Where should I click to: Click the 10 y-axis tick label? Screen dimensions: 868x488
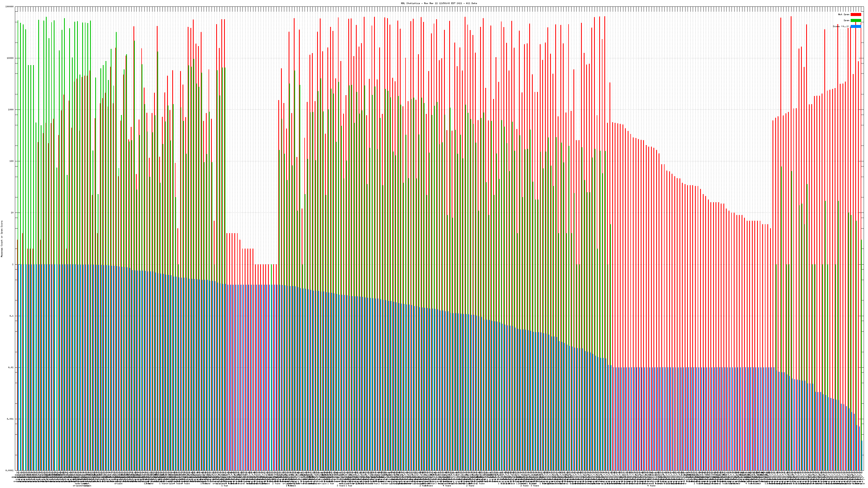pyautogui.click(x=12, y=213)
